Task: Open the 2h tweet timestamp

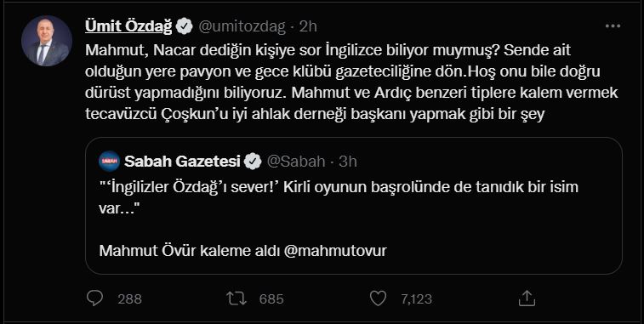Action: 308,26
